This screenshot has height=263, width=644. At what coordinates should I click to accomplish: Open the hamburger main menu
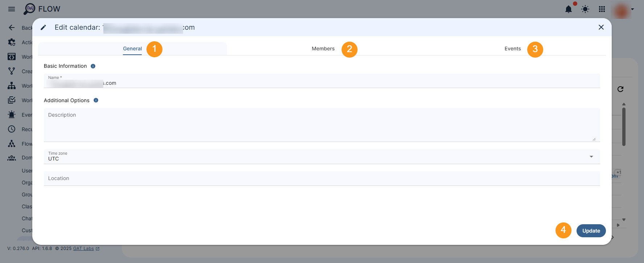(12, 9)
